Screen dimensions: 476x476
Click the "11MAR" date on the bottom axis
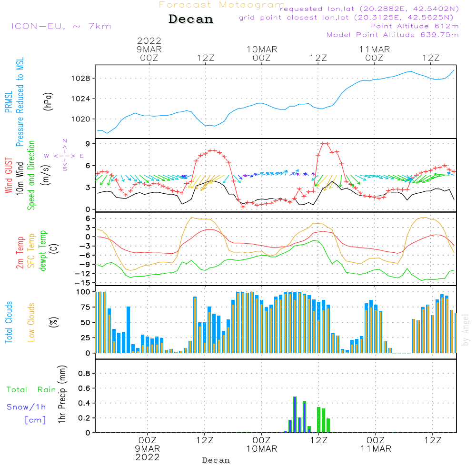(376, 449)
